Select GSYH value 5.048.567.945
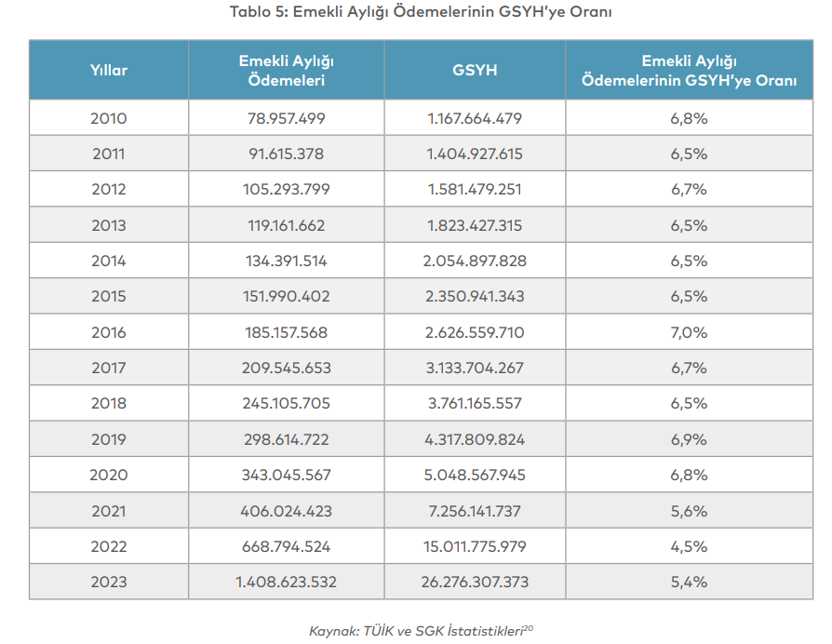 (475, 475)
